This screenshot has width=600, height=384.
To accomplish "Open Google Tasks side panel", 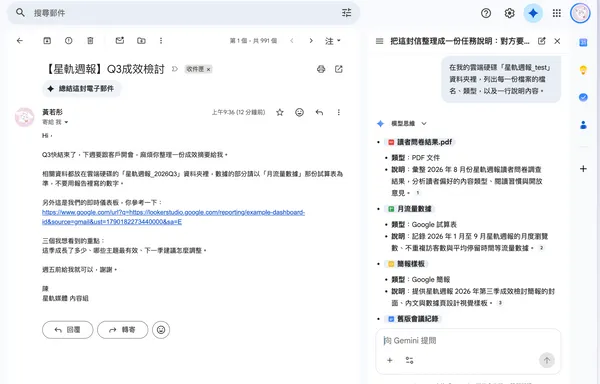I will point(583,98).
